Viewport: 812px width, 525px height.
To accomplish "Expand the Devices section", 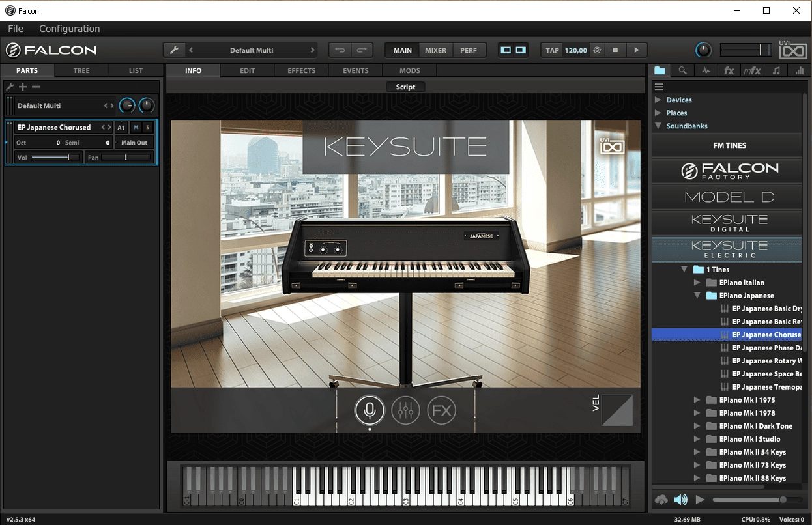I will pos(658,100).
